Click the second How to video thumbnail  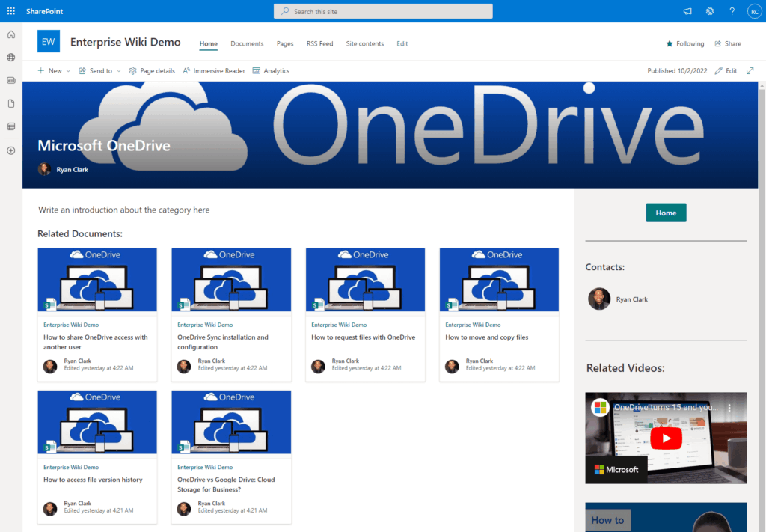coord(666,517)
